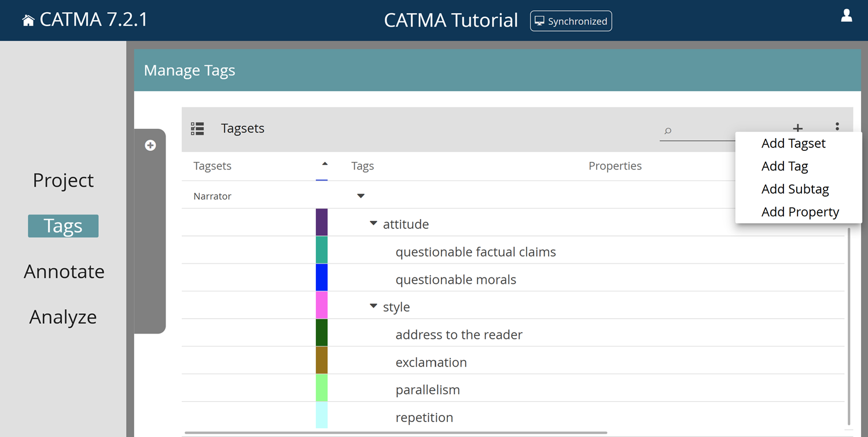This screenshot has width=868, height=437.
Task: Click the horizontal scrollbar below the tags
Action: click(396, 432)
